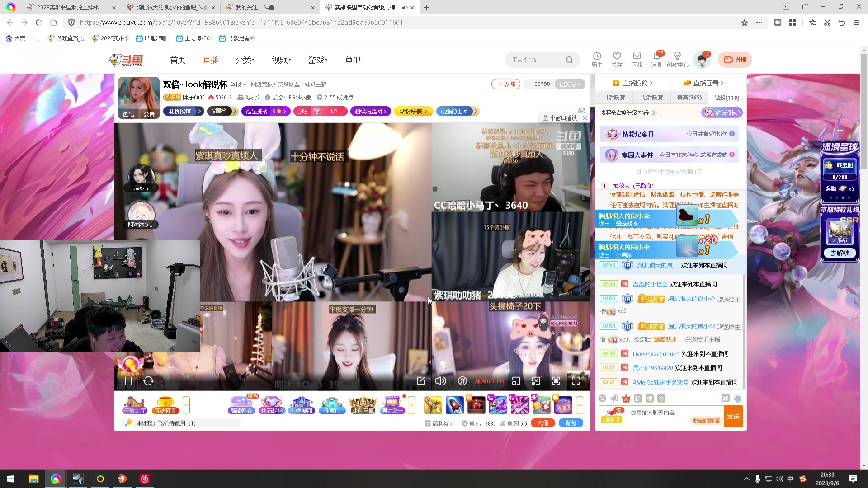The height and width of the screenshot is (488, 868).
Task: Click the +友邻 button
Action: point(506,84)
